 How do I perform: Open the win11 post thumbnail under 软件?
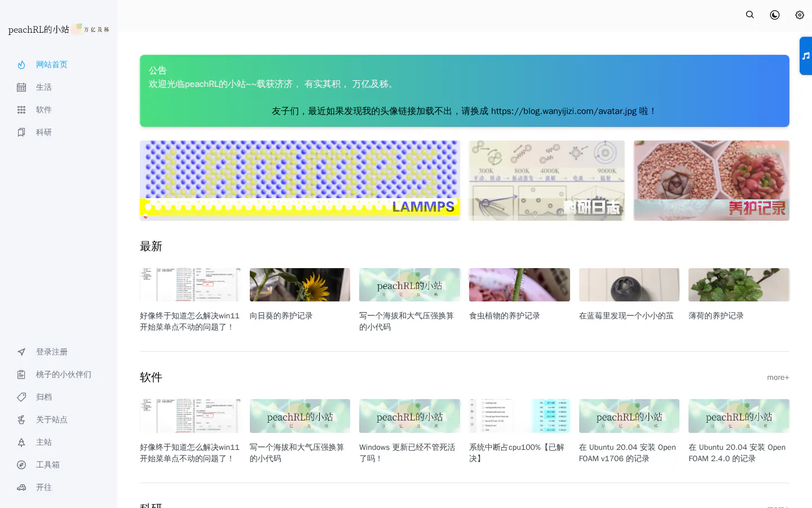(190, 416)
